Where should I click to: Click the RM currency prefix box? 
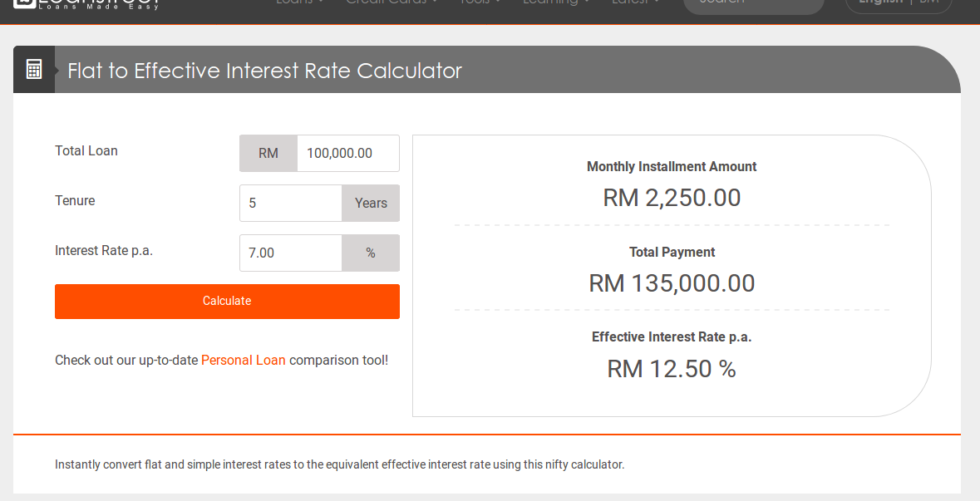click(268, 154)
